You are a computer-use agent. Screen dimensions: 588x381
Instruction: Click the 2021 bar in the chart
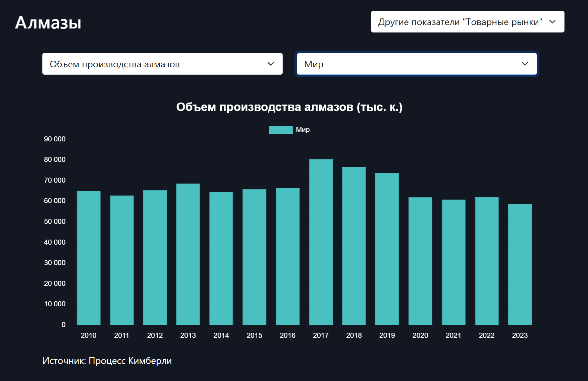click(x=453, y=262)
